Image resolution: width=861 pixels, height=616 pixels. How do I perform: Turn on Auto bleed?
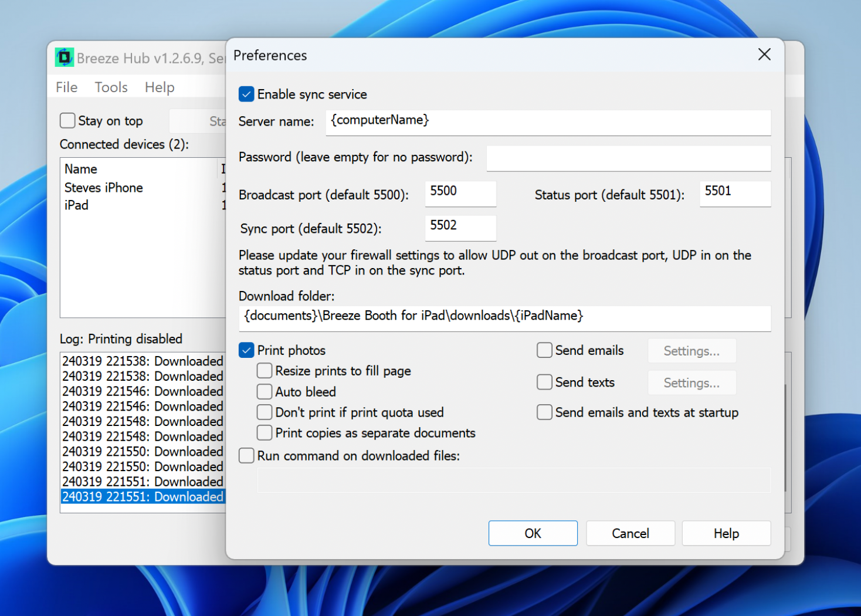265,391
